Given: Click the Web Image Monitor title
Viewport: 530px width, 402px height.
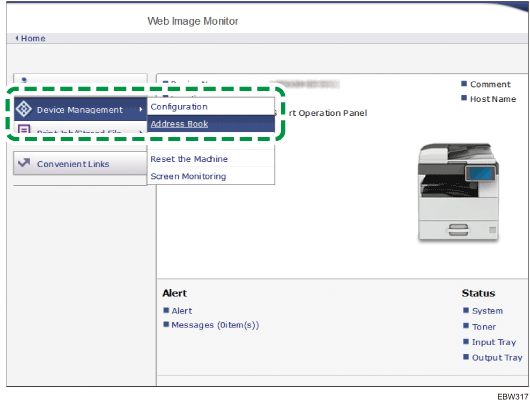Looking at the screenshot, I should coord(193,21).
